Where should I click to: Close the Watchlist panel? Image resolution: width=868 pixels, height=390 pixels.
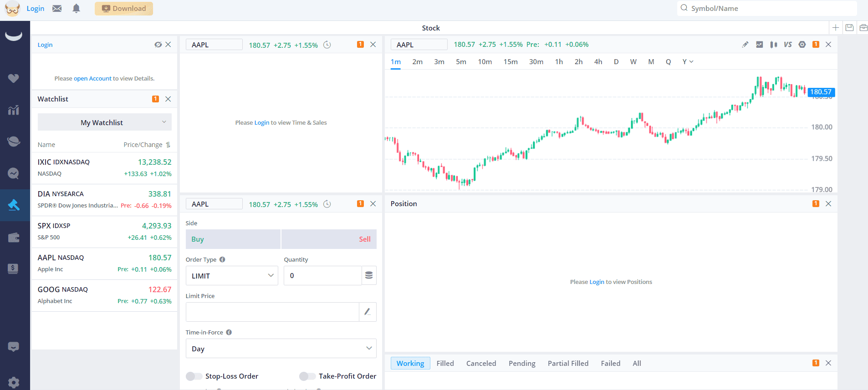(x=168, y=99)
